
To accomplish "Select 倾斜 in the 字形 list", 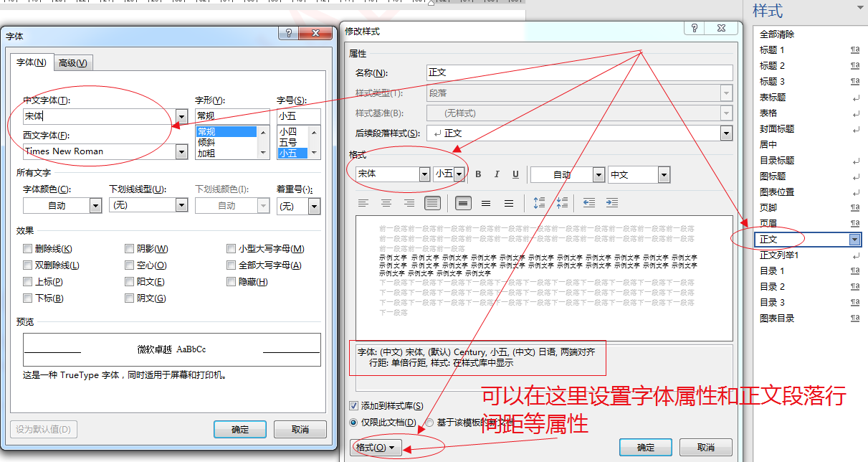I will click(x=226, y=142).
